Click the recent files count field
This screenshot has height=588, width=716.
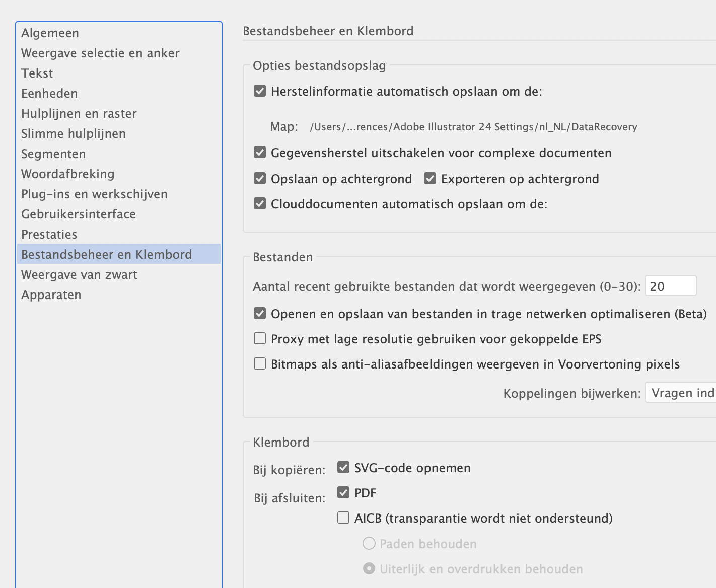coord(670,286)
